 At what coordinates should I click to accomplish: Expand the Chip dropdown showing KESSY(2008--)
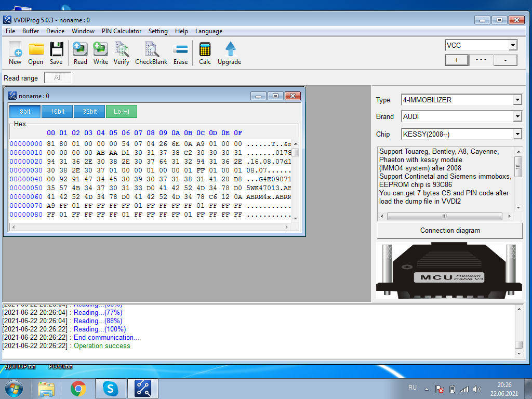[x=517, y=135]
